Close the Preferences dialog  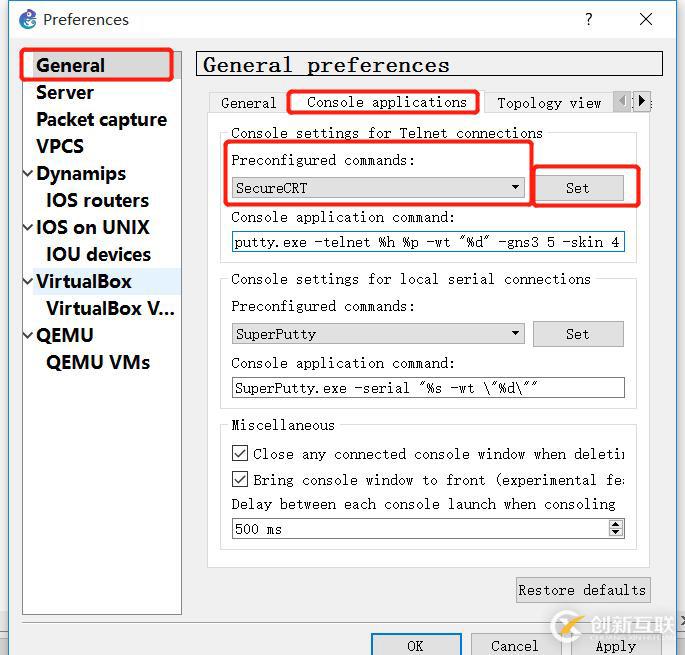pyautogui.click(x=646, y=19)
